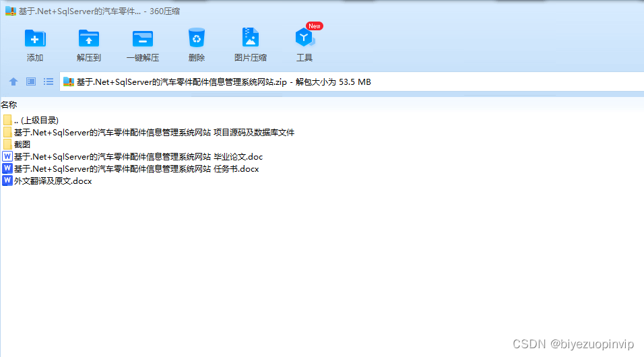Click the folder icon of 项目源码及数据库文件

(7, 132)
